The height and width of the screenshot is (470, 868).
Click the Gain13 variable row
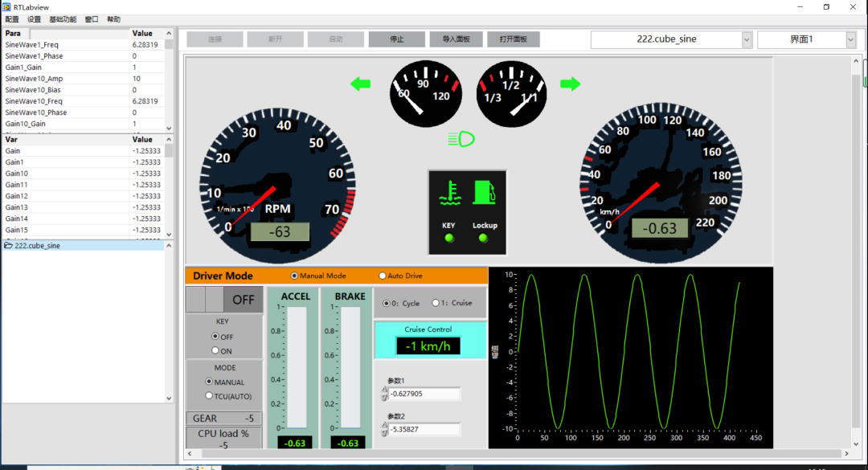(x=84, y=207)
